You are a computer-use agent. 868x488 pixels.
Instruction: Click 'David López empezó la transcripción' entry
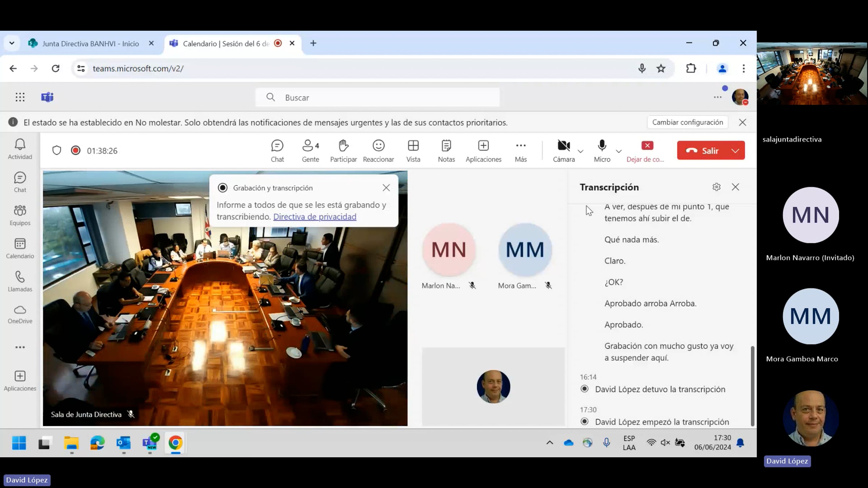click(662, 422)
